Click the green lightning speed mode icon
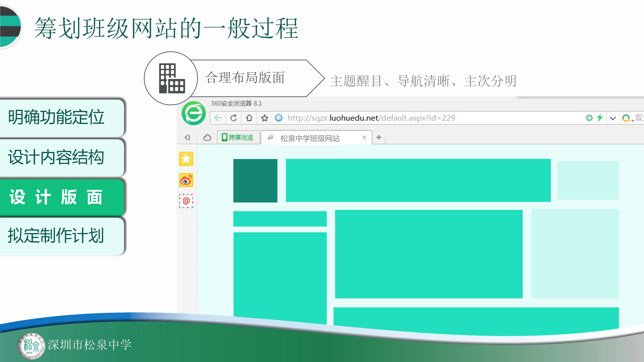The width and height of the screenshot is (644, 362). pyautogui.click(x=600, y=118)
